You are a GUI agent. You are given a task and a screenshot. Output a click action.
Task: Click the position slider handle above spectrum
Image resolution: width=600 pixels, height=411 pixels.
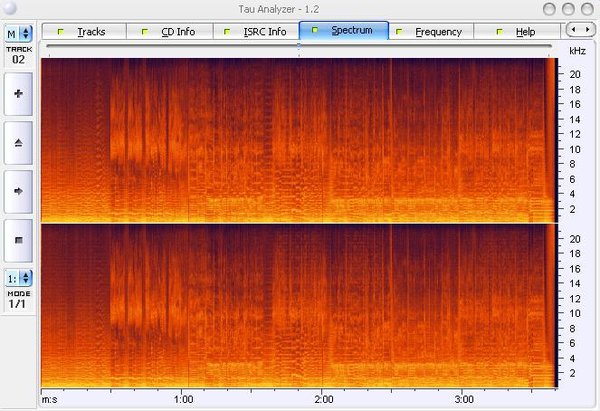click(x=299, y=46)
